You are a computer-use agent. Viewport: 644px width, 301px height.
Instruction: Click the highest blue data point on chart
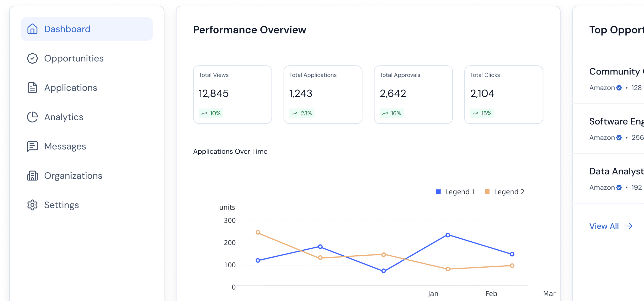tap(448, 235)
